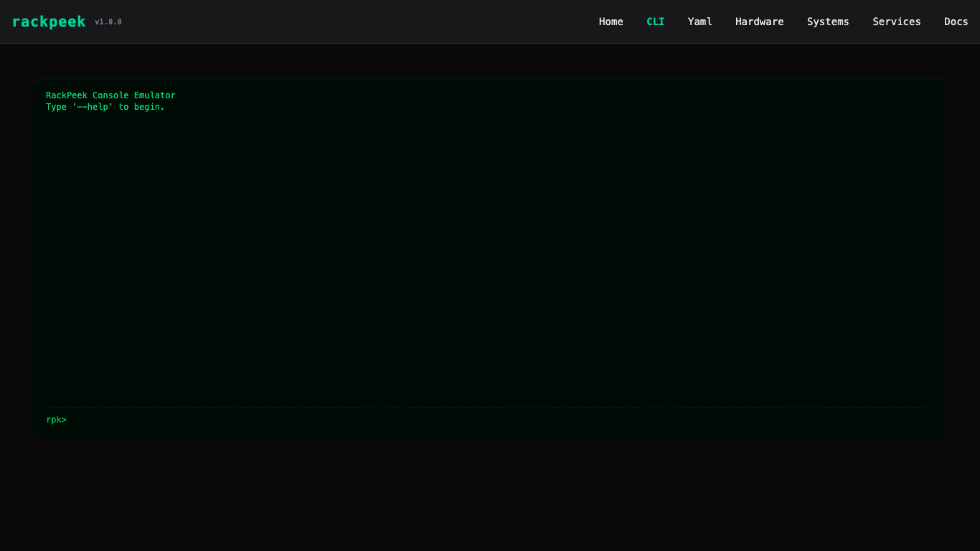Click the highlighted CLI nav item
This screenshot has width=980, height=551.
(655, 22)
